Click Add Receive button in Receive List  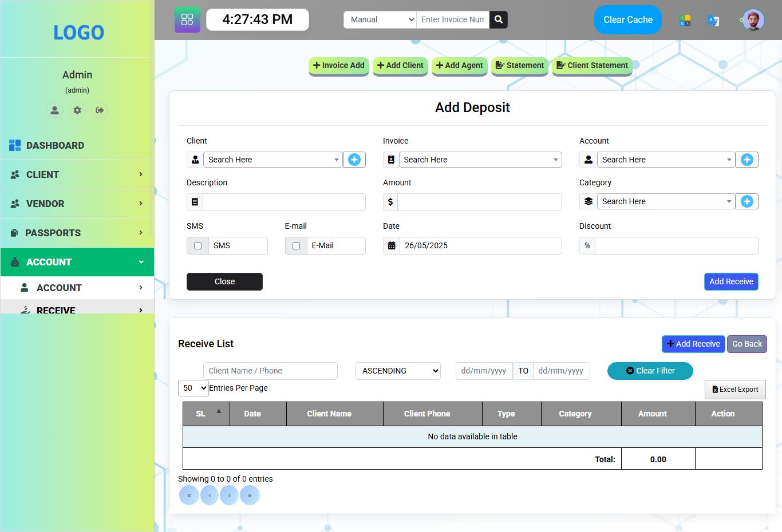[693, 344]
